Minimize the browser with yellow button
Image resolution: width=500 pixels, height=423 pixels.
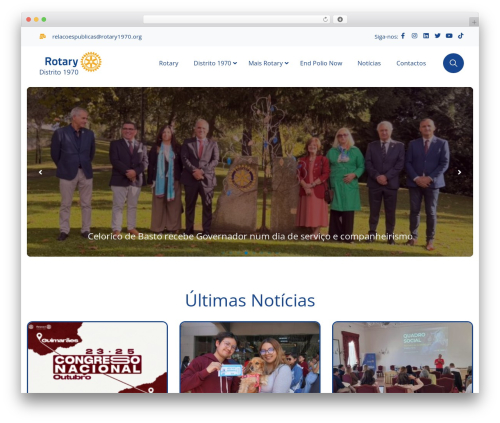[x=36, y=19]
